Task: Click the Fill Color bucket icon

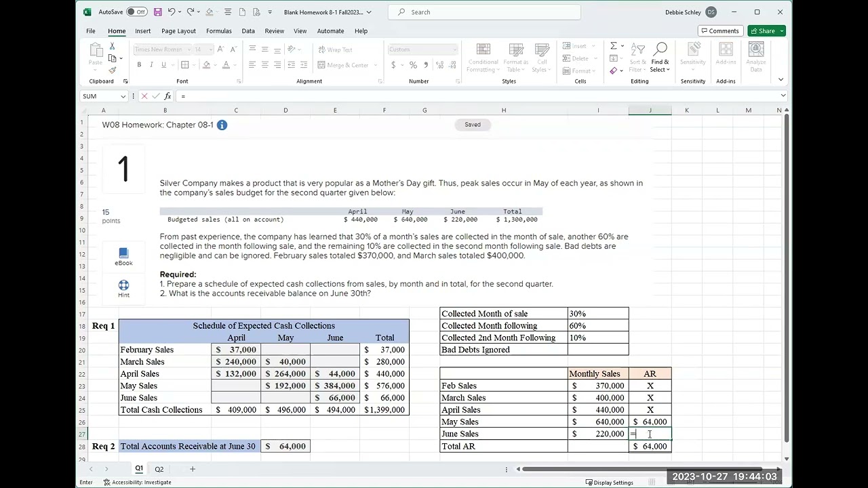Action: [x=205, y=65]
